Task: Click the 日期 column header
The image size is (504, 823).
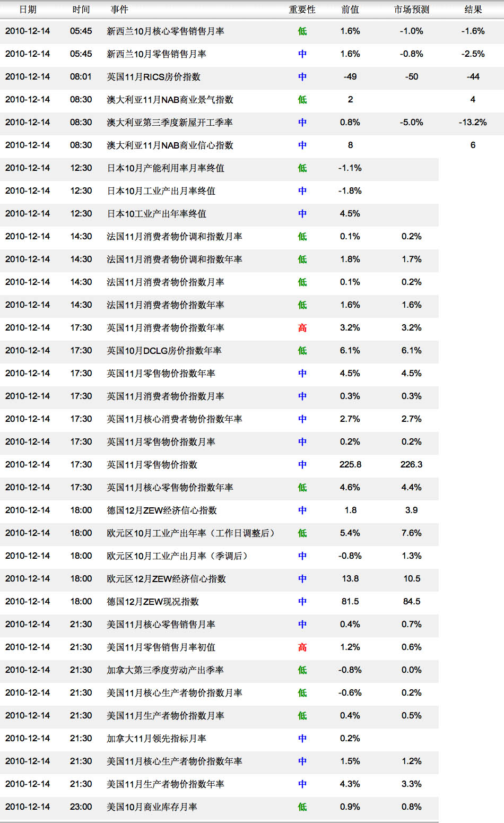Action: click(x=28, y=10)
